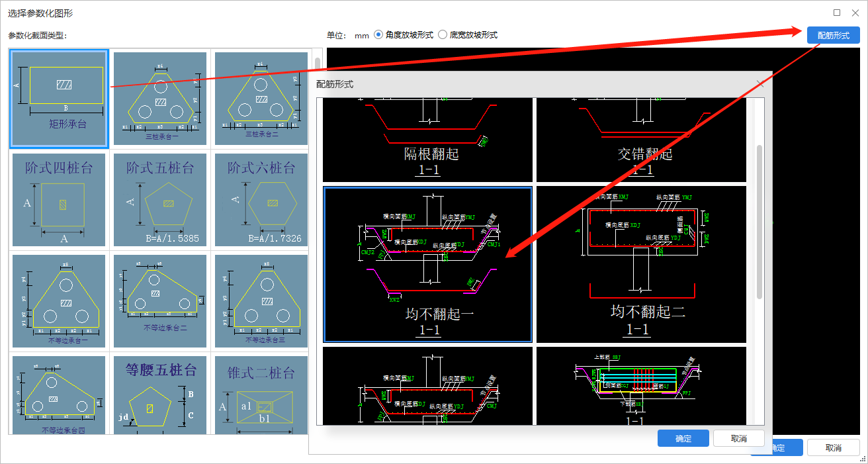Select the 不等边承台三 shape
Image resolution: width=868 pixels, height=464 pixels.
(x=261, y=301)
